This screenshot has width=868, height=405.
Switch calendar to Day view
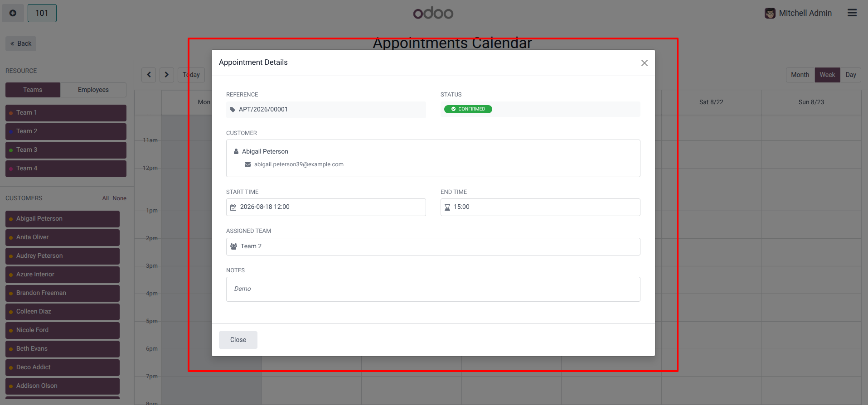851,75
